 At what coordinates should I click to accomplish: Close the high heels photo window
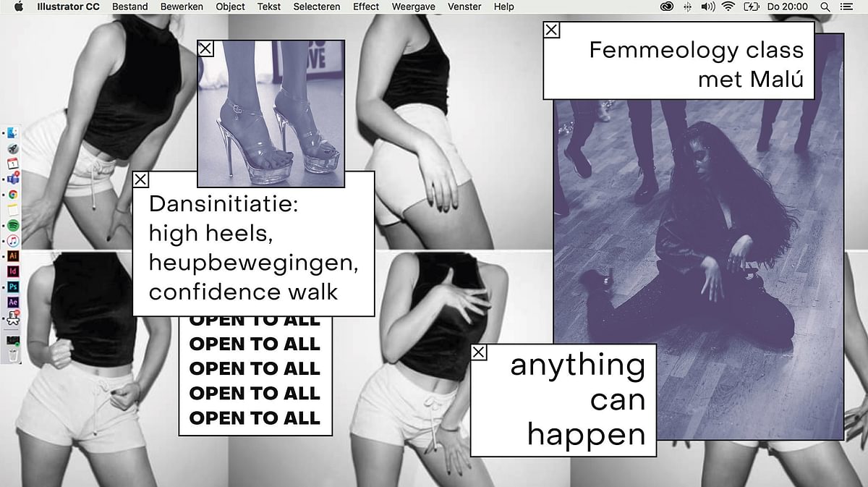coord(205,48)
